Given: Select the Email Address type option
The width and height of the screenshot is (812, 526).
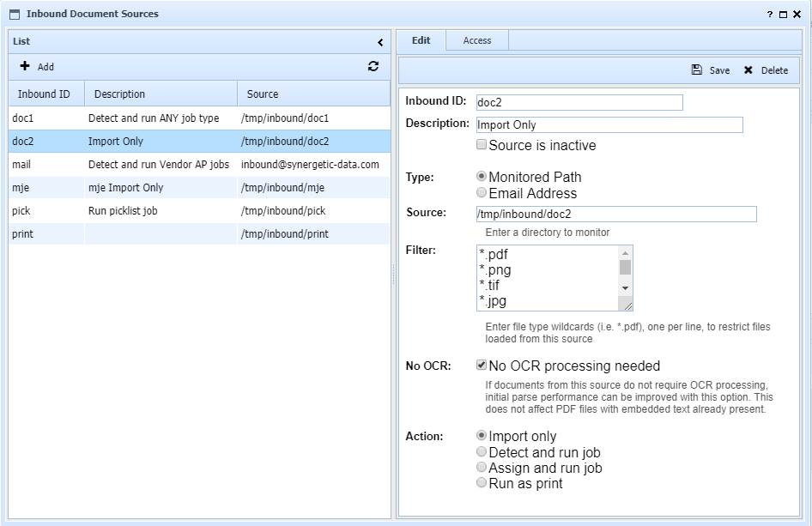Looking at the screenshot, I should (x=482, y=193).
